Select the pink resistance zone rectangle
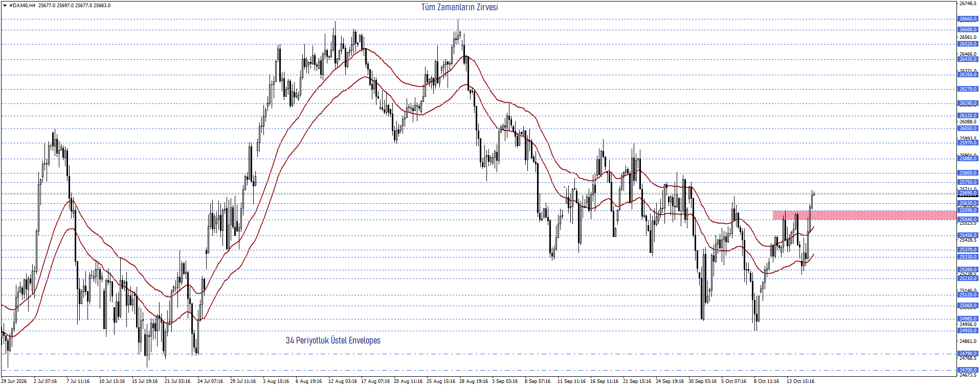The image size is (980, 387). [864, 215]
